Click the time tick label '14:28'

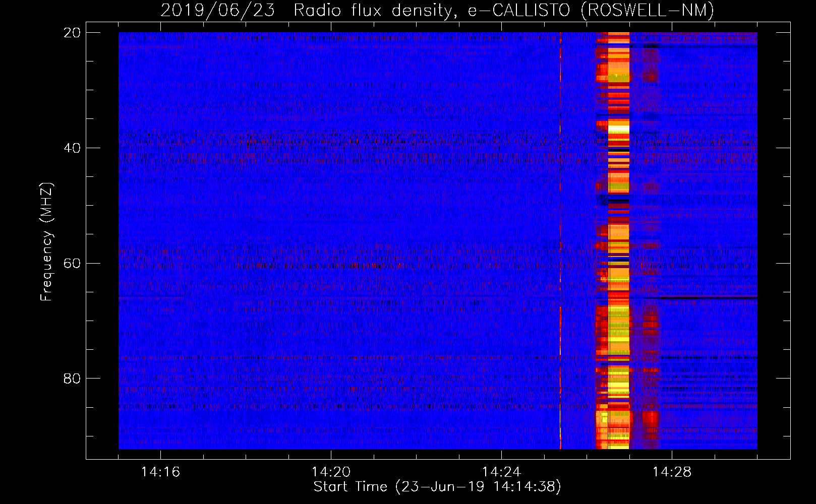(x=672, y=472)
